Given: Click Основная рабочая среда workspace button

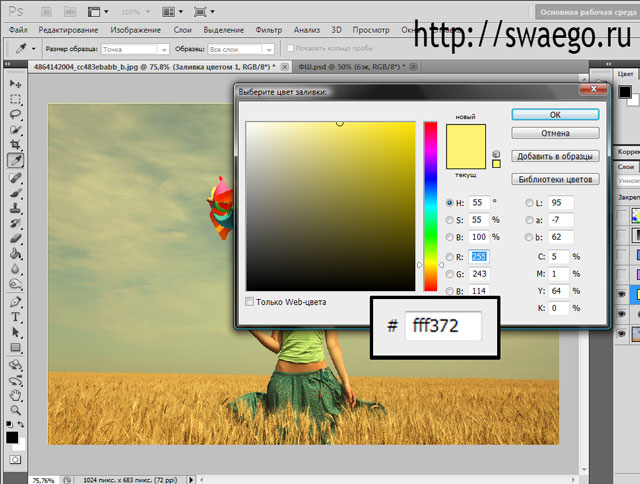Looking at the screenshot, I should coord(588,12).
